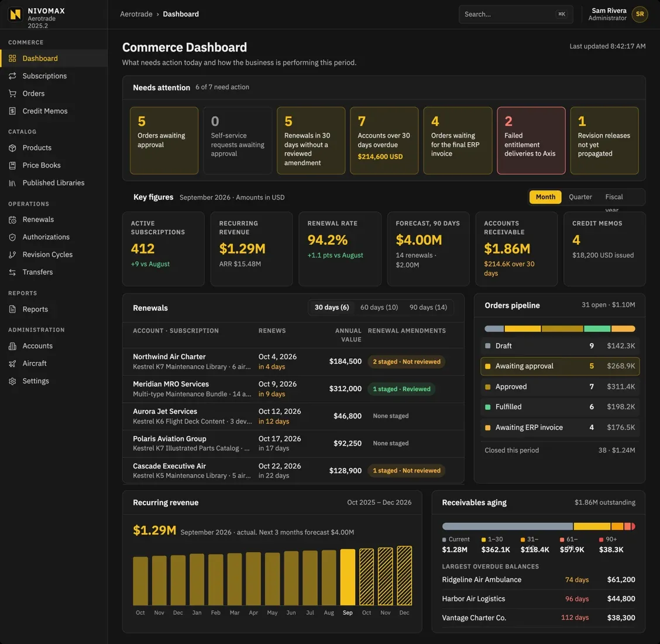Open the Credit Memos key figure

(x=604, y=249)
